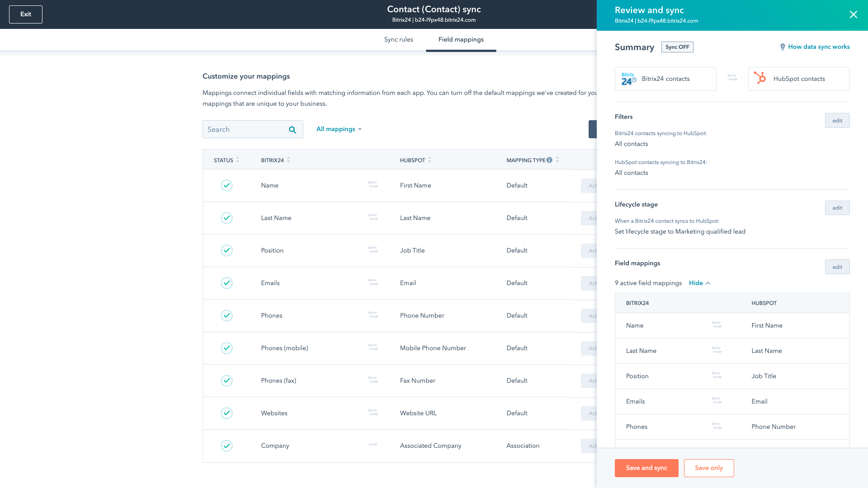Click the Bitrix24 logo in the summary card
Screen dimensions: 868x488
click(628, 79)
